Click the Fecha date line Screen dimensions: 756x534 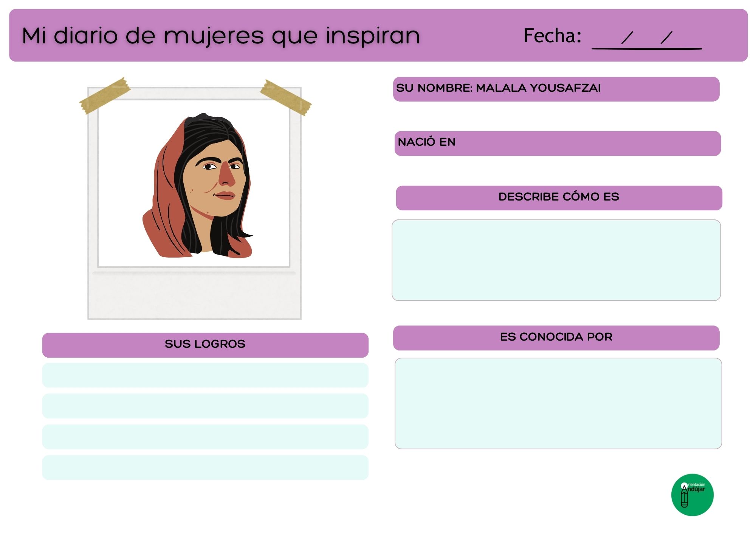pyautogui.click(x=646, y=48)
